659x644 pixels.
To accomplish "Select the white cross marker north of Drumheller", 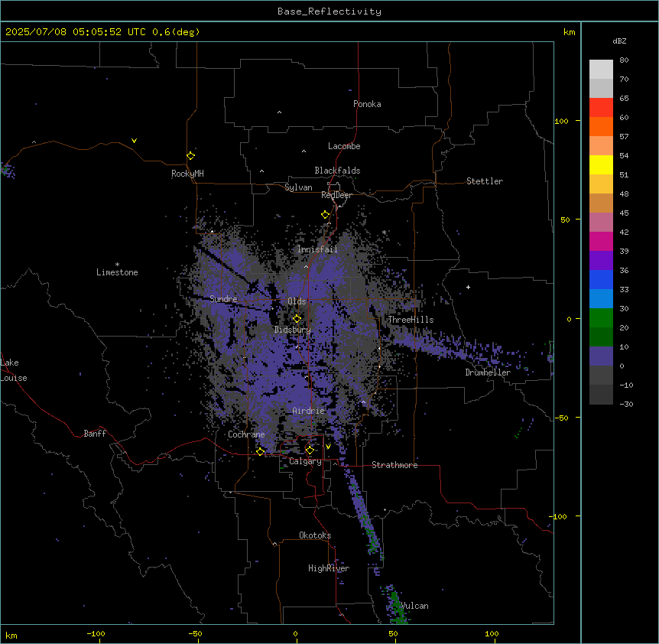I will 468,287.
